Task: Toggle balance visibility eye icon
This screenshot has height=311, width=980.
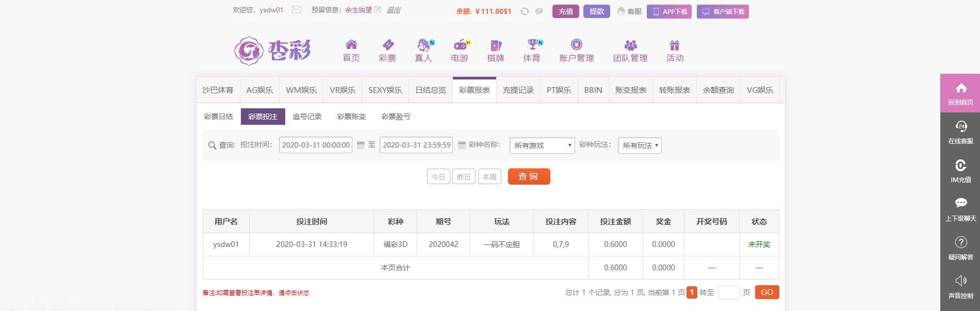Action: [x=539, y=11]
